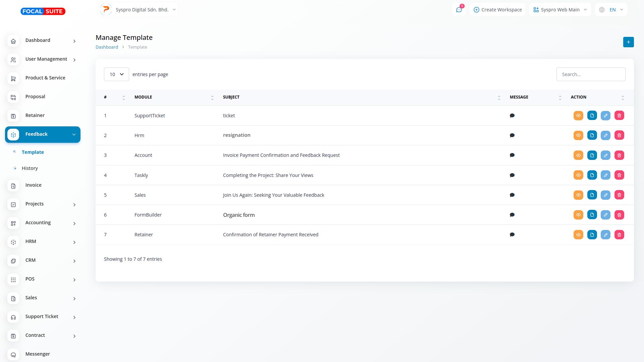Screen dimensions: 644x362
Task: Click into the Search input field
Action: (x=591, y=74)
